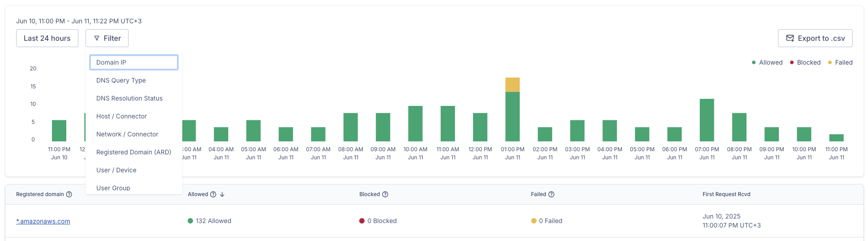The width and height of the screenshot is (868, 241).
Task: Open the *.amazonaws.com domain link
Action: [43, 221]
